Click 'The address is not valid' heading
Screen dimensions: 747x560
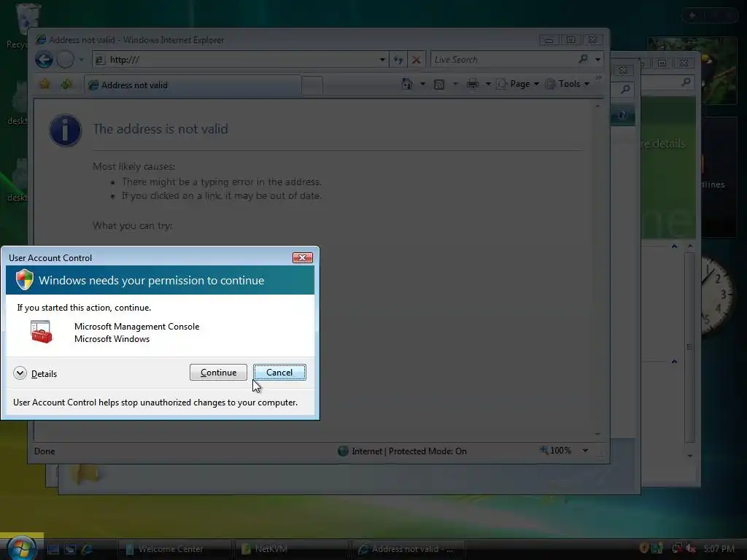pos(160,128)
